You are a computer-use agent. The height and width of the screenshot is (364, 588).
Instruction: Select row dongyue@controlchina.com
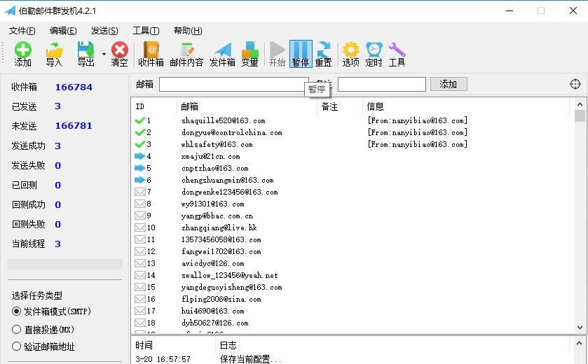[x=231, y=132]
